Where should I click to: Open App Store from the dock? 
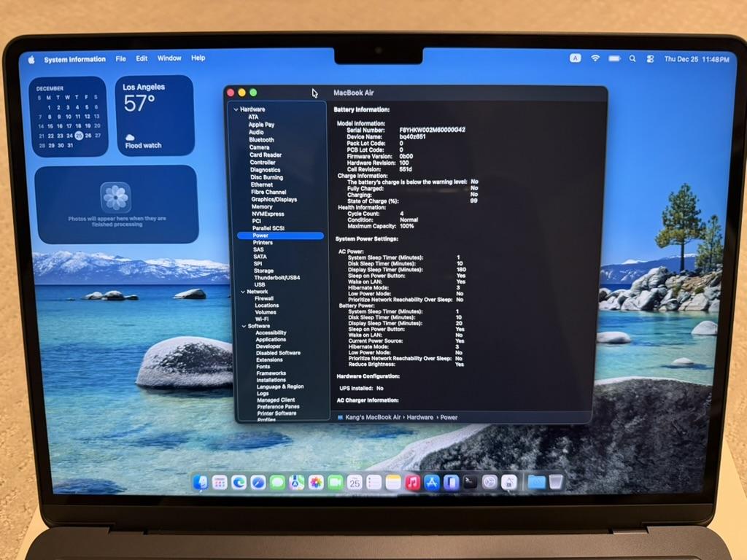pyautogui.click(x=432, y=483)
